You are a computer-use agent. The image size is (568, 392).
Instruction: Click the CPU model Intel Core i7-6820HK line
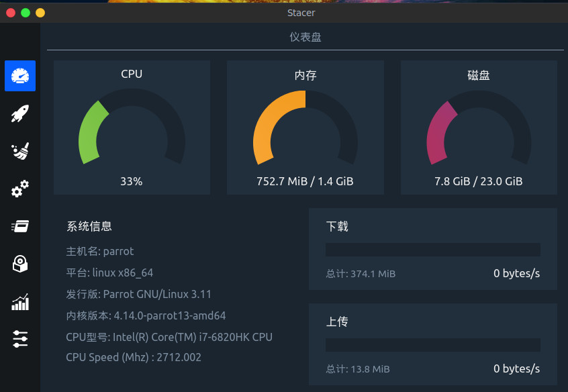click(169, 337)
